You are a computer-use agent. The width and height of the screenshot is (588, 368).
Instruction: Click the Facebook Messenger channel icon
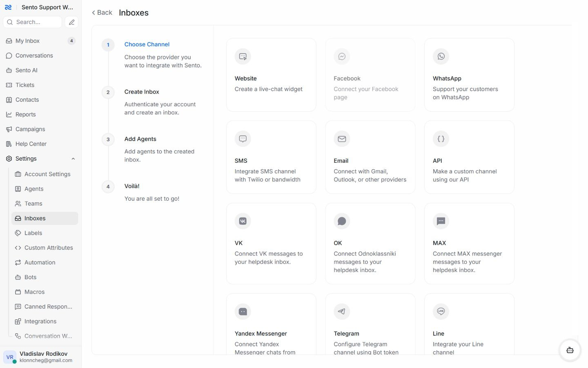(x=342, y=56)
